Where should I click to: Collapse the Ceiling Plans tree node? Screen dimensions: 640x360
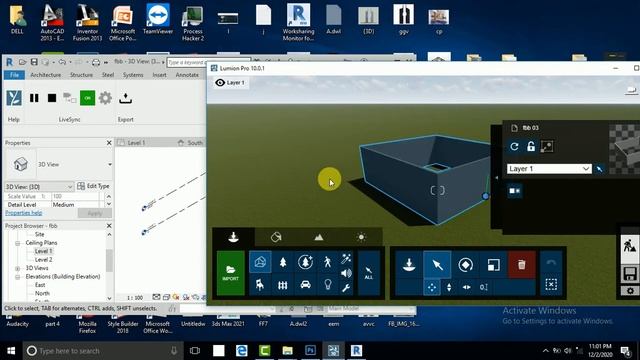(x=18, y=243)
